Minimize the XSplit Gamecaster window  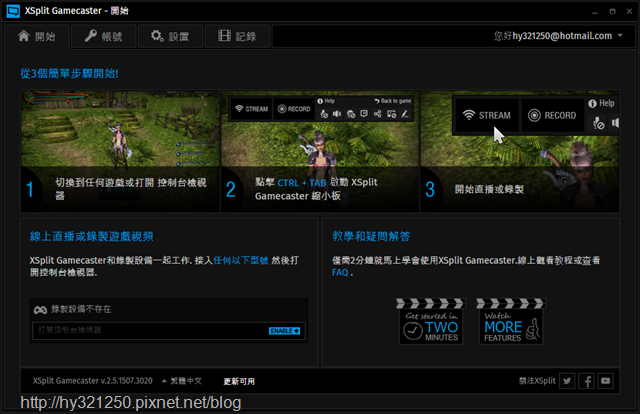595,11
